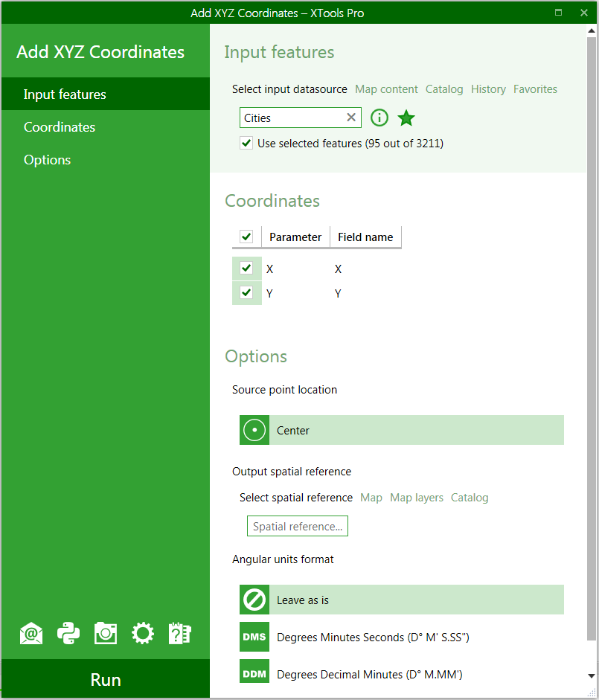Toggle Use selected features checkbox

(246, 144)
